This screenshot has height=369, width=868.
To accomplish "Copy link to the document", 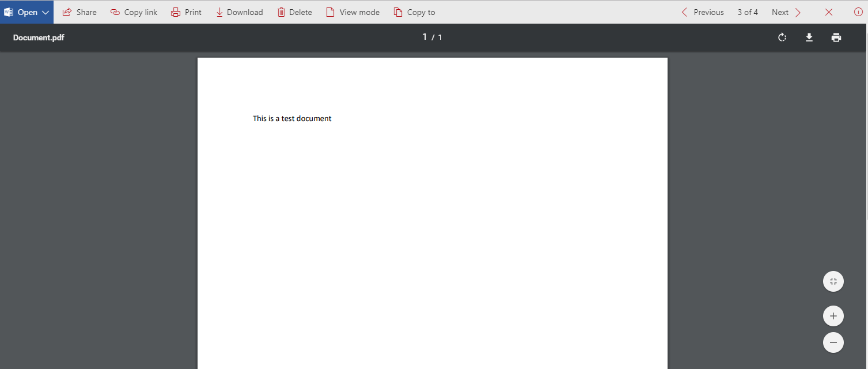I will click(x=134, y=12).
